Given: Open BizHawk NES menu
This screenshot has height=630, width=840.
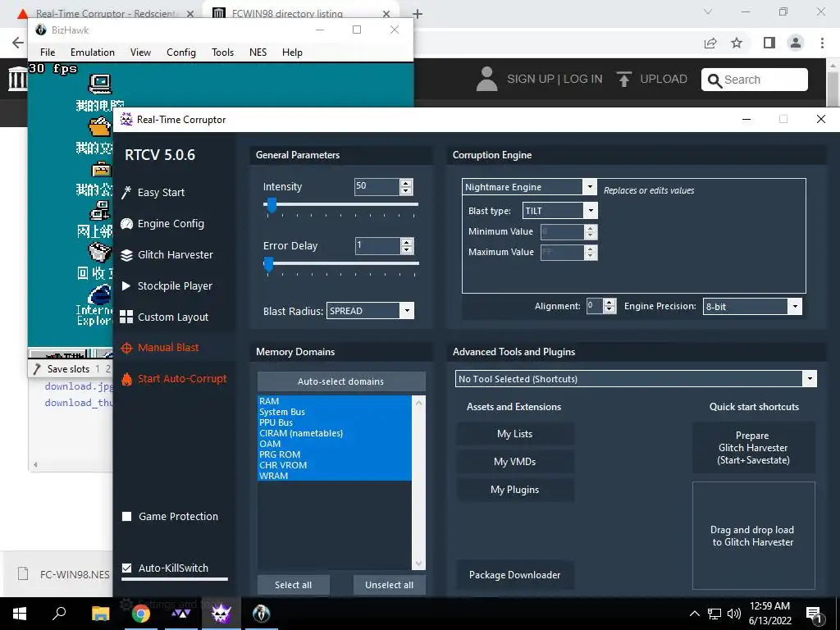Looking at the screenshot, I should click(x=258, y=52).
